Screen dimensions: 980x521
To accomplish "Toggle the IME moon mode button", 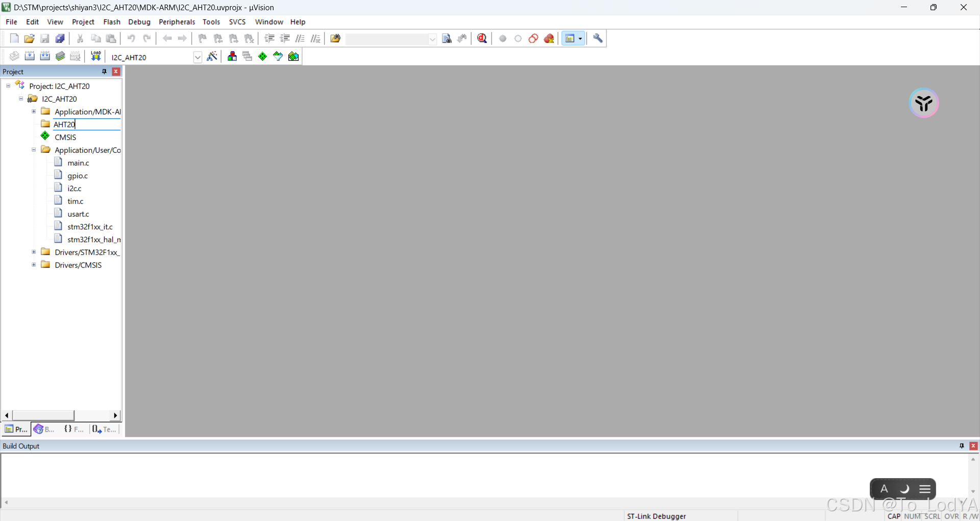I will pos(904,489).
